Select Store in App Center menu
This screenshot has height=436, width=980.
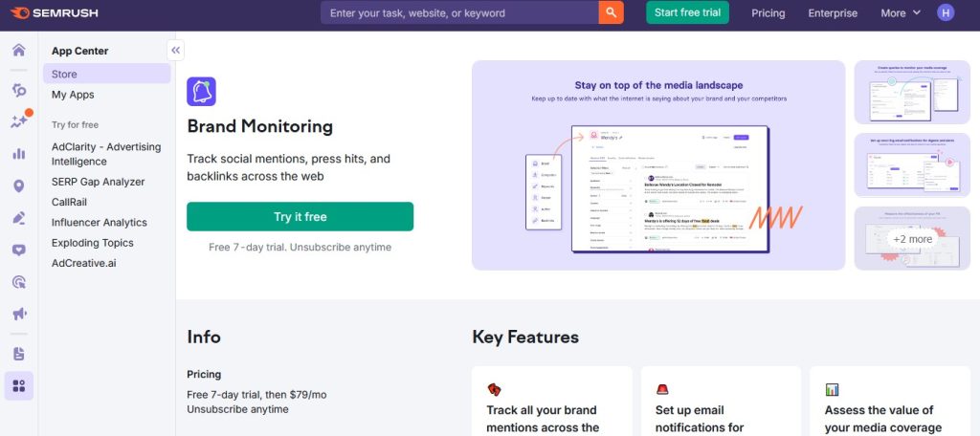tap(107, 74)
